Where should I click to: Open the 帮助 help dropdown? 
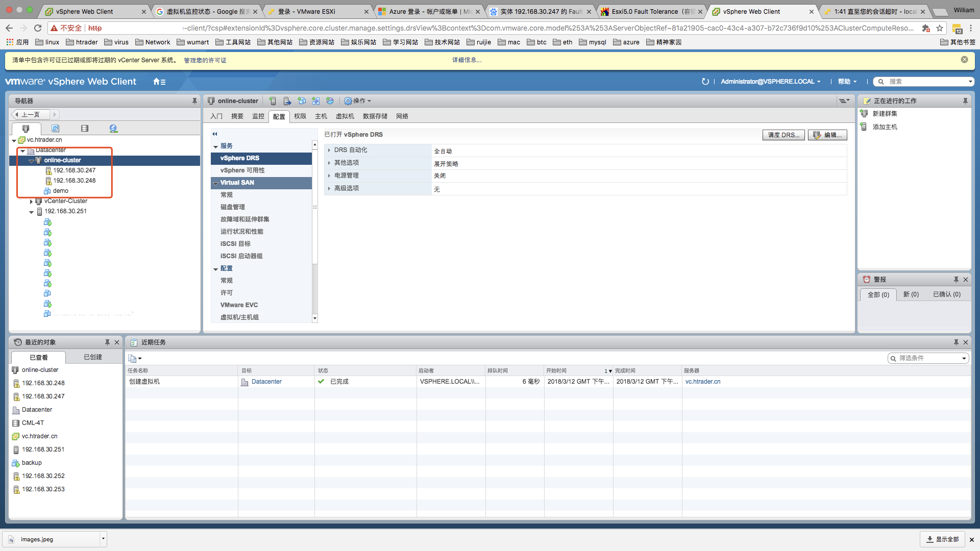(x=847, y=82)
